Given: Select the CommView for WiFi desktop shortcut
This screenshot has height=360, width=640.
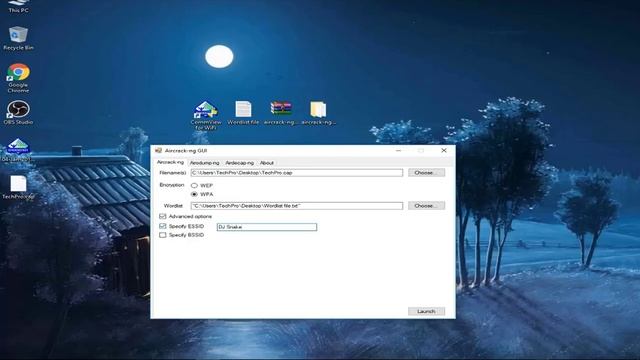Looking at the screenshot, I should [206, 116].
